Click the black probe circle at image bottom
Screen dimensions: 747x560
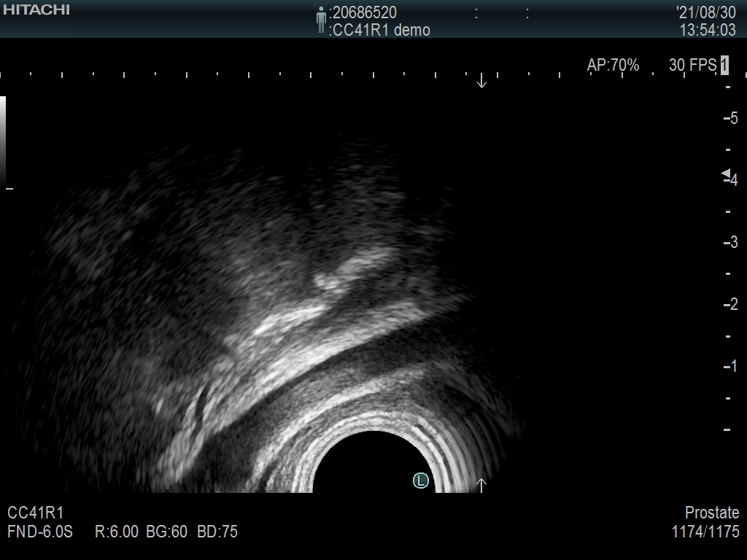(372, 463)
